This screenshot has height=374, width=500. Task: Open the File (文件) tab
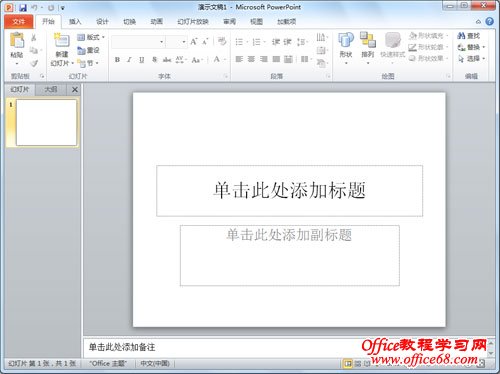pyautogui.click(x=19, y=22)
